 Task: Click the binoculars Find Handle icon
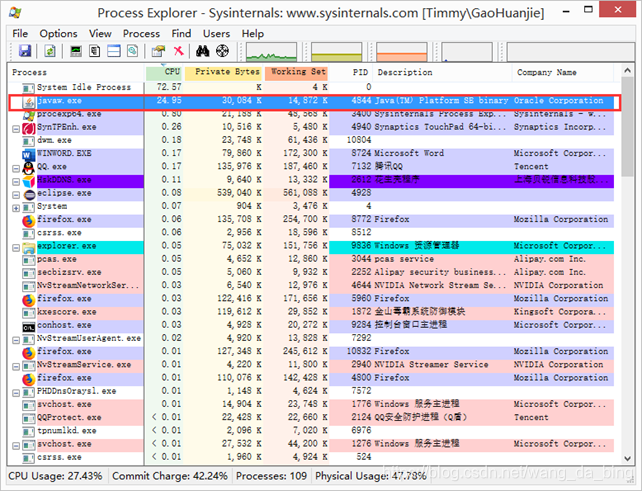click(x=202, y=51)
